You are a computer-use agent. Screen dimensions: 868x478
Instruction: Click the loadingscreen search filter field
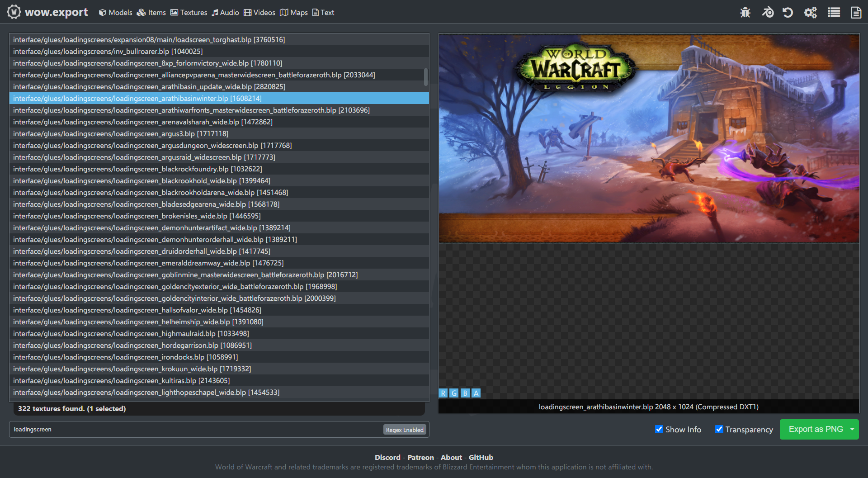(x=194, y=430)
